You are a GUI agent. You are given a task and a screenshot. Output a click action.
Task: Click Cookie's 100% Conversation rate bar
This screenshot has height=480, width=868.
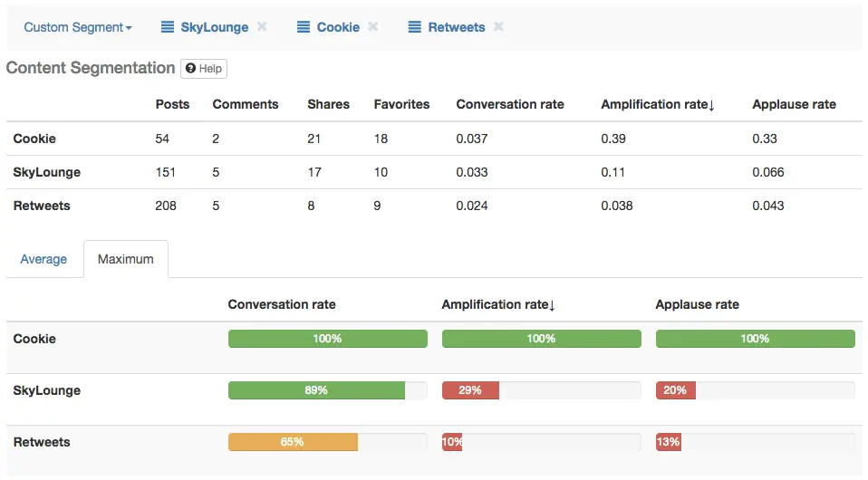click(x=327, y=339)
